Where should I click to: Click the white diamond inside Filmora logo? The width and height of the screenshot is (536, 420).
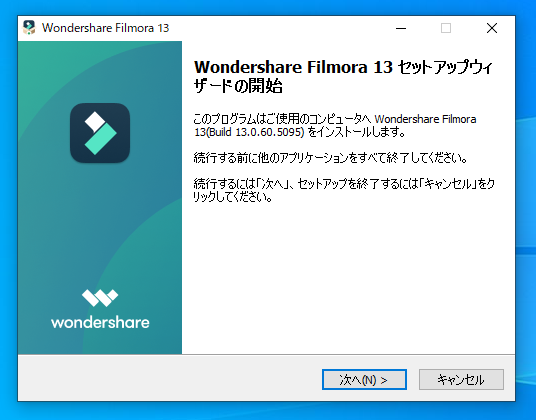(x=95, y=122)
